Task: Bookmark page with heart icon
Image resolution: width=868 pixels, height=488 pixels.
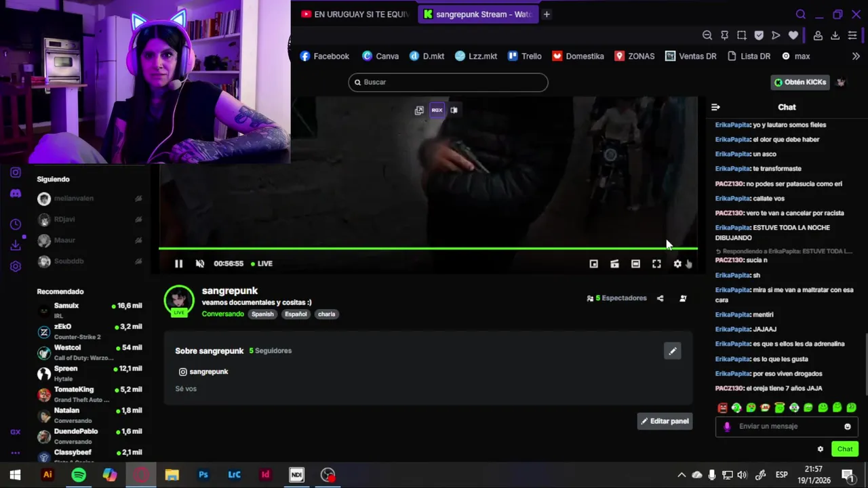Action: (x=793, y=35)
